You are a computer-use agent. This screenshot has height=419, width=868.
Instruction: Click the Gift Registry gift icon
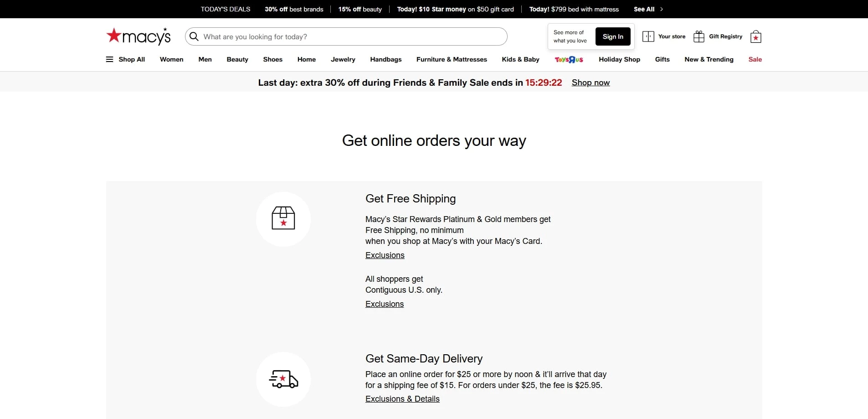[x=699, y=36]
